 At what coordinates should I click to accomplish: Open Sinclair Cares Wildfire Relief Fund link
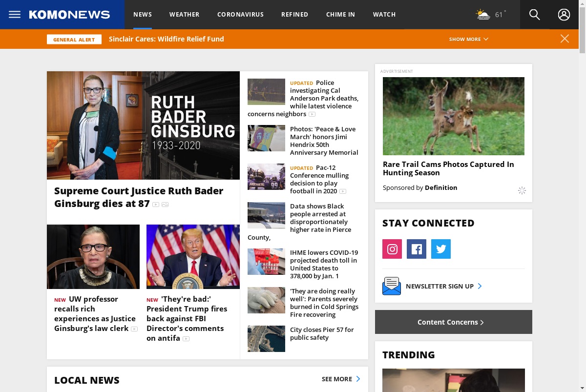point(167,39)
